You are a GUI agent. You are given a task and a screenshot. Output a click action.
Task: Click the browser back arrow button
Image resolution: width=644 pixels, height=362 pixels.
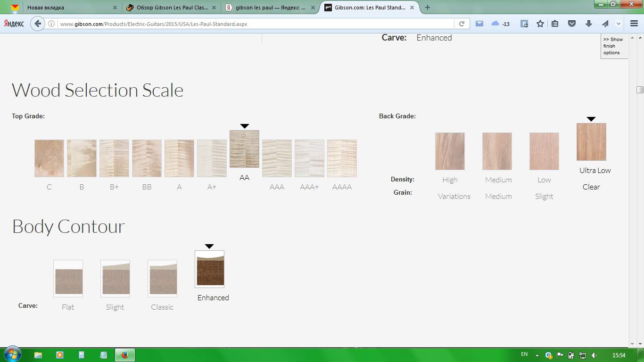click(38, 24)
